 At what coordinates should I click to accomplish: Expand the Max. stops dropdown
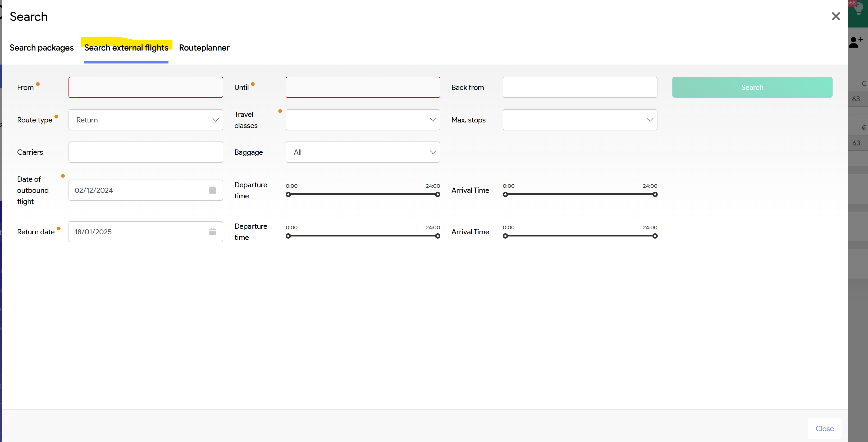coord(579,120)
